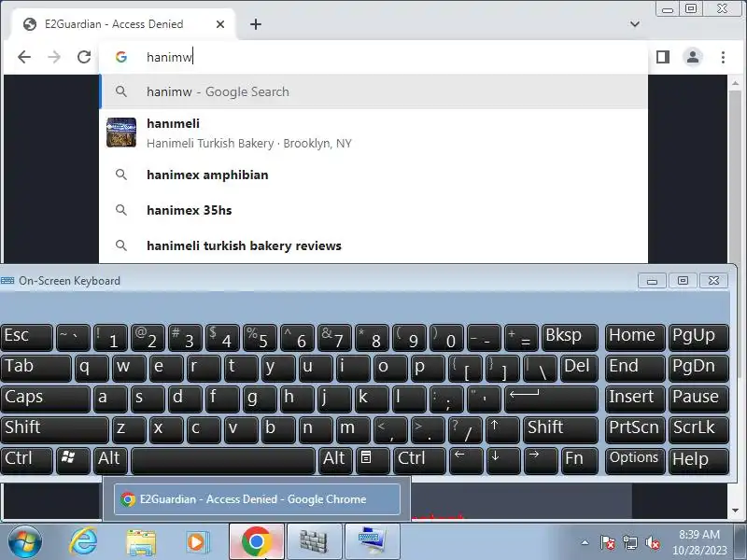Open keyboard Options
Image resolution: width=747 pixels, height=560 pixels.
[635, 460]
